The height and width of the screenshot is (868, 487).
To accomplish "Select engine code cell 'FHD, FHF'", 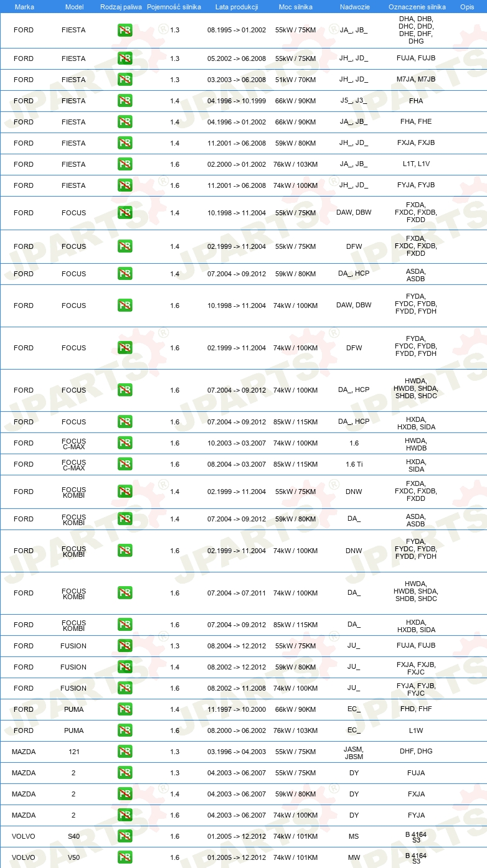I will 416,709.
